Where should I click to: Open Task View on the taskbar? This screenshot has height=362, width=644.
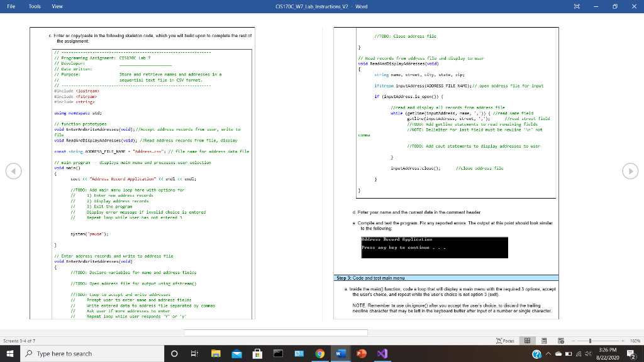tap(195, 353)
